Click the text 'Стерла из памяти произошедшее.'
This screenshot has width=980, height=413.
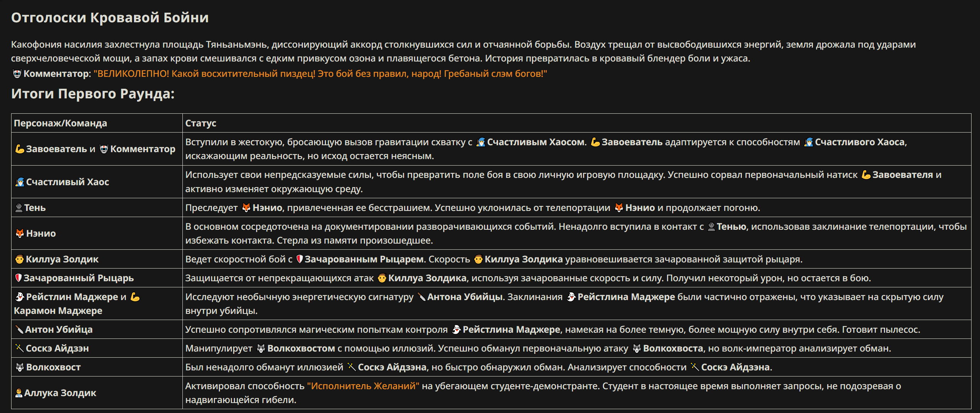click(x=355, y=241)
